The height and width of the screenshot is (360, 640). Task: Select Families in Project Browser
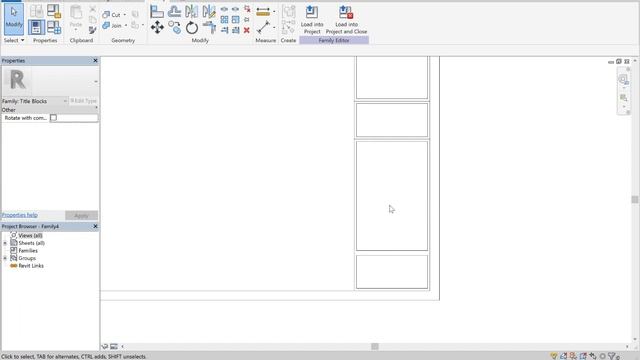click(28, 251)
